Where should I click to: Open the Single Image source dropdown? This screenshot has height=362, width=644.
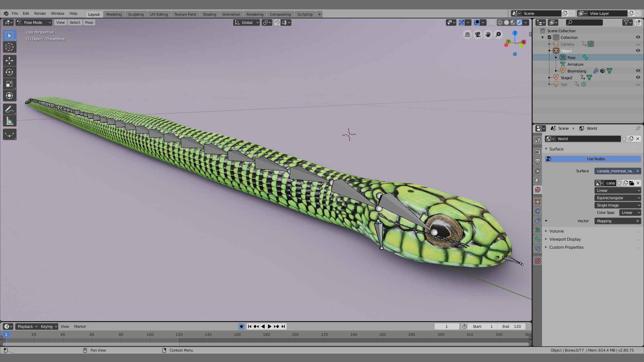[618, 205]
